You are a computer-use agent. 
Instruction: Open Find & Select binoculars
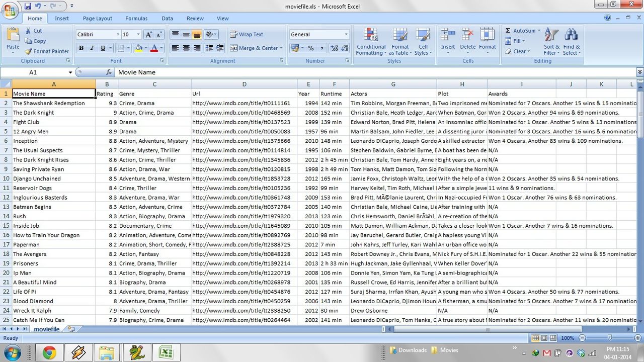tap(571, 42)
